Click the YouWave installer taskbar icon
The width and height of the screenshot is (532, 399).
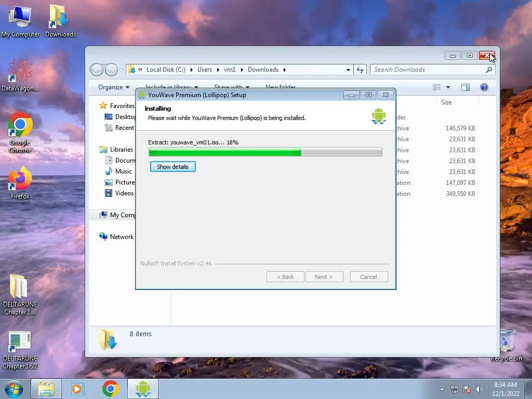click(x=143, y=389)
